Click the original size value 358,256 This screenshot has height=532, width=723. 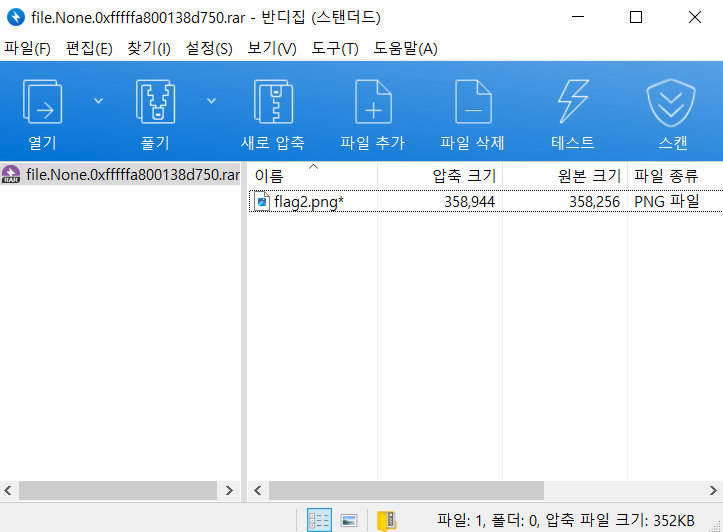point(594,201)
